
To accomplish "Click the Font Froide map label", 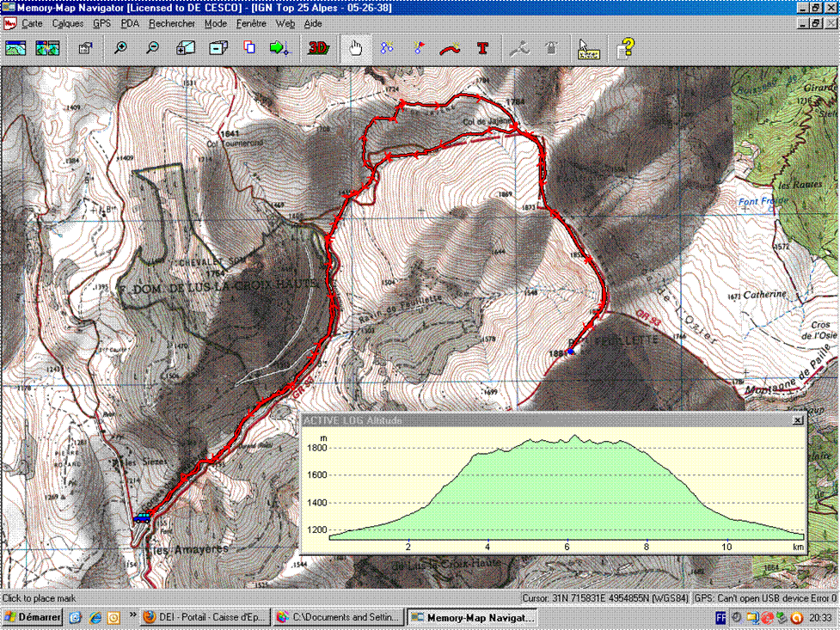I will (763, 201).
